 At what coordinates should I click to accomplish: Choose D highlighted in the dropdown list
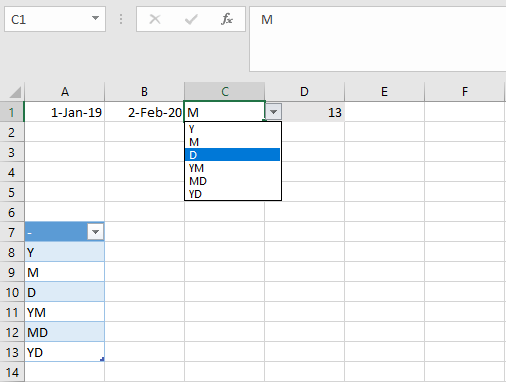(232, 155)
